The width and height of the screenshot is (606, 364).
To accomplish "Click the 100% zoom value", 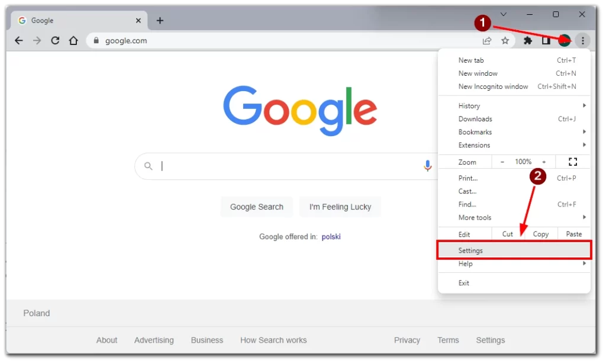I will click(523, 162).
